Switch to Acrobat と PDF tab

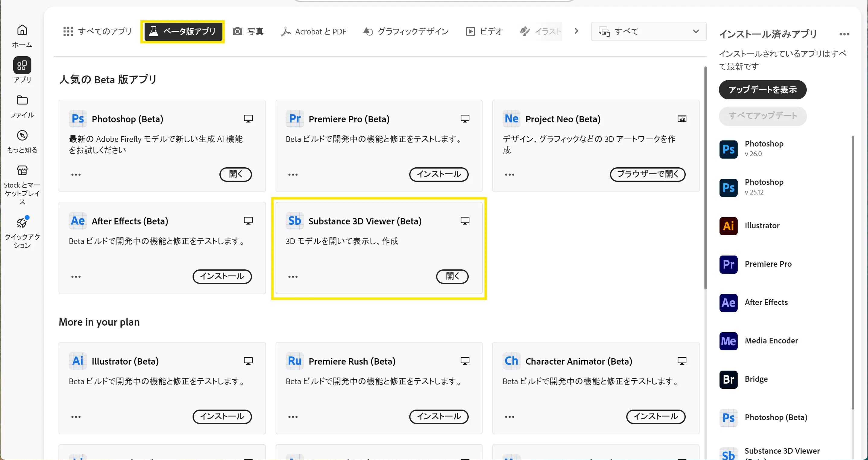[x=313, y=31]
